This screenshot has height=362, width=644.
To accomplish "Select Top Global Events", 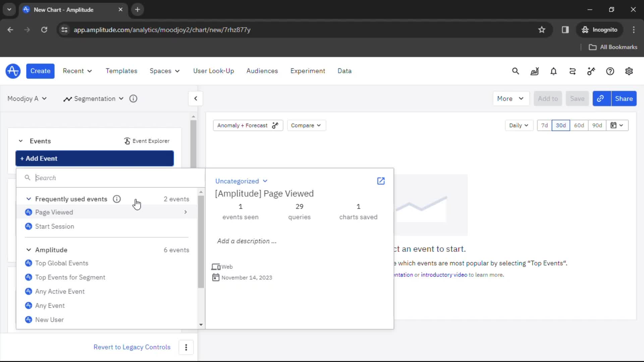I will click(x=107, y=263).
